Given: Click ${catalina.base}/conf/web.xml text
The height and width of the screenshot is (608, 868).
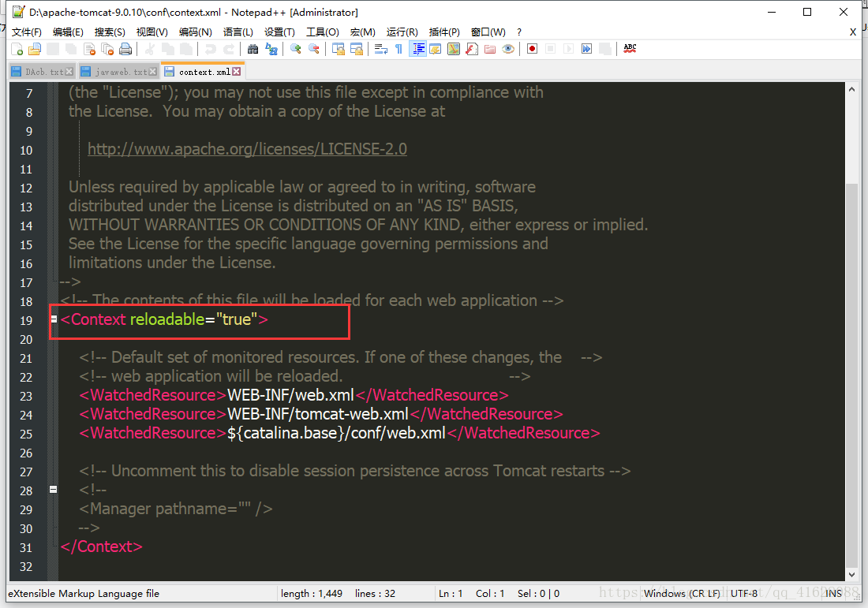Looking at the screenshot, I should tap(337, 433).
